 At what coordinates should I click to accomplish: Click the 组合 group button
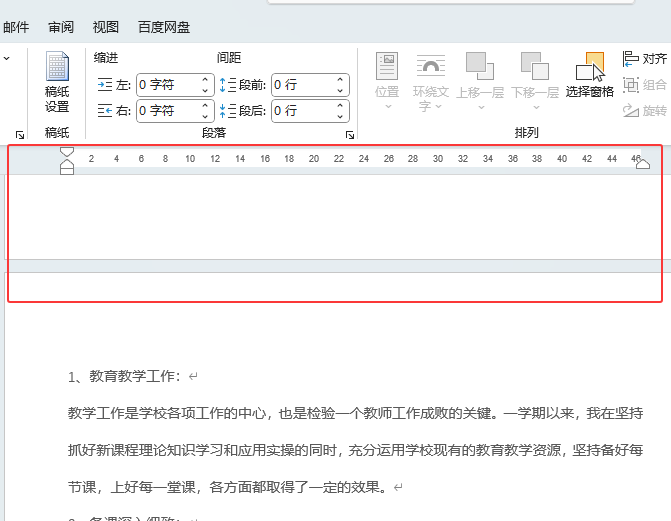[x=645, y=85]
